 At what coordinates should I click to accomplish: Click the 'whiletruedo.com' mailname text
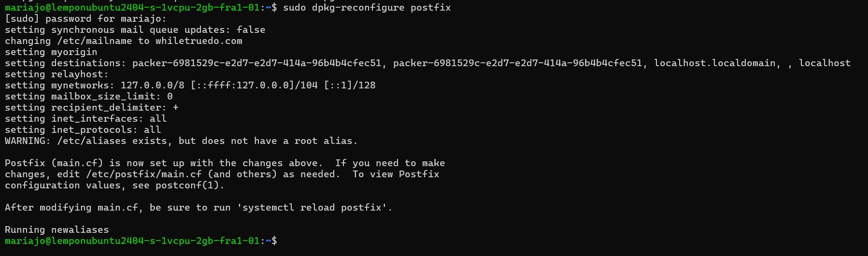199,41
